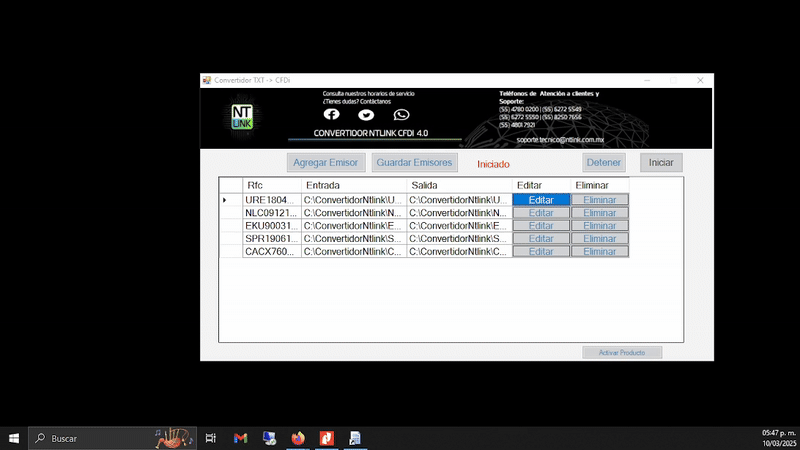Minimize the Convertidor TXT window
The height and width of the screenshot is (450, 800).
click(x=647, y=80)
